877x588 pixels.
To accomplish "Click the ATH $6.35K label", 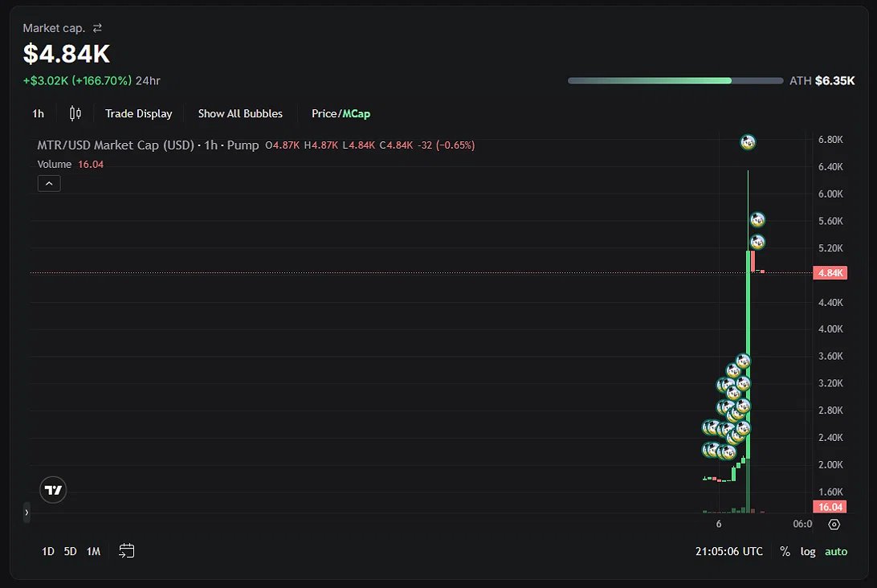I will click(822, 80).
